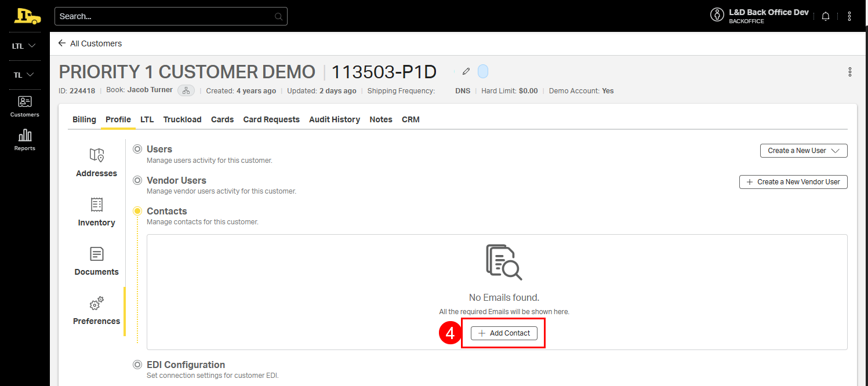This screenshot has width=868, height=386.
Task: Open the Documents section
Action: pyautogui.click(x=96, y=261)
